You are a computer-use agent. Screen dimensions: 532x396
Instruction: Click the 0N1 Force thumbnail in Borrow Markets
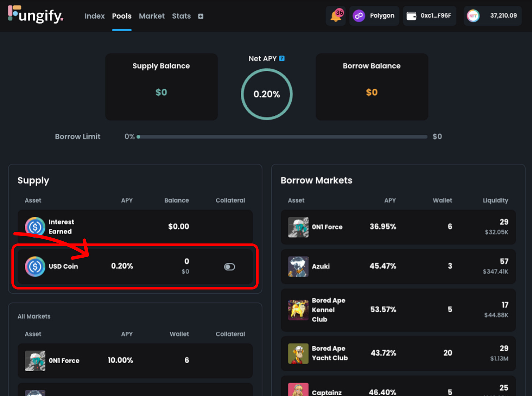pyautogui.click(x=298, y=227)
